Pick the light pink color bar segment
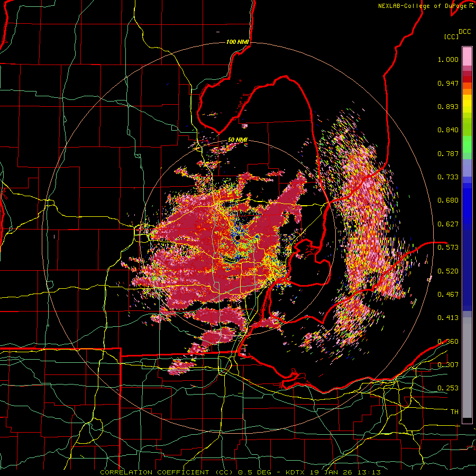The height and width of the screenshot is (476, 476). (467, 56)
